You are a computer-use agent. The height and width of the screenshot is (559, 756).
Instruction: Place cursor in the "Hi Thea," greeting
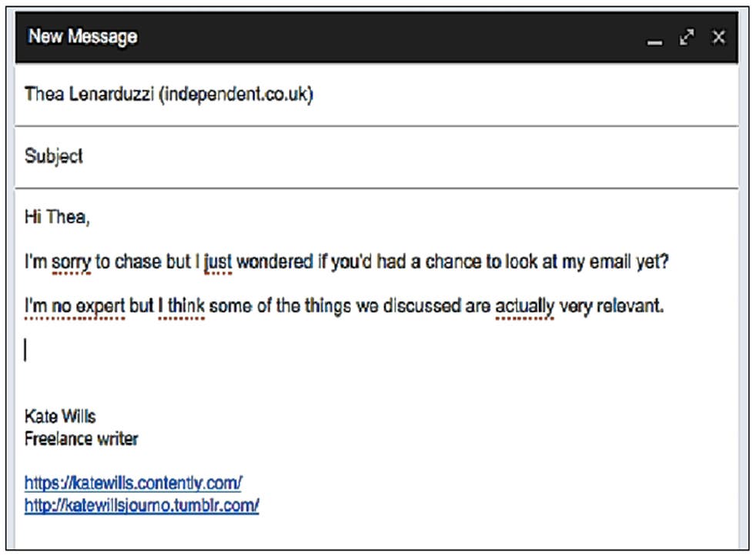[57, 217]
